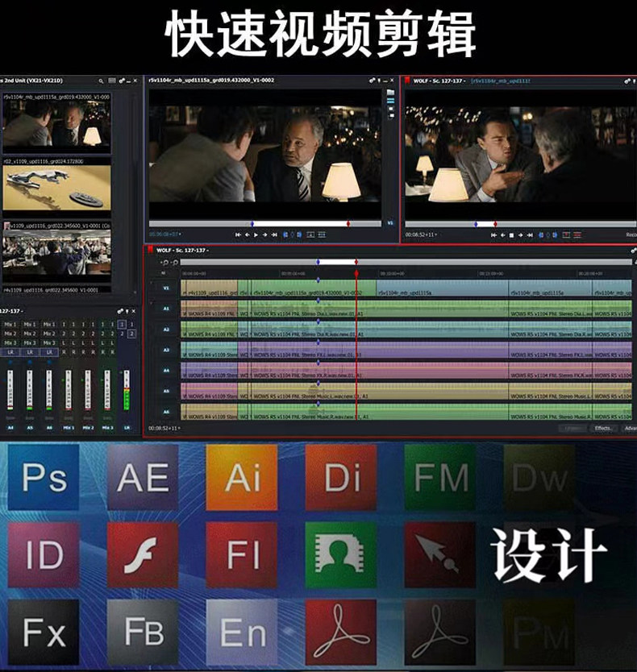Toggle the highlighted 1 routing button in the mixer
The height and width of the screenshot is (672, 637).
pos(122,325)
